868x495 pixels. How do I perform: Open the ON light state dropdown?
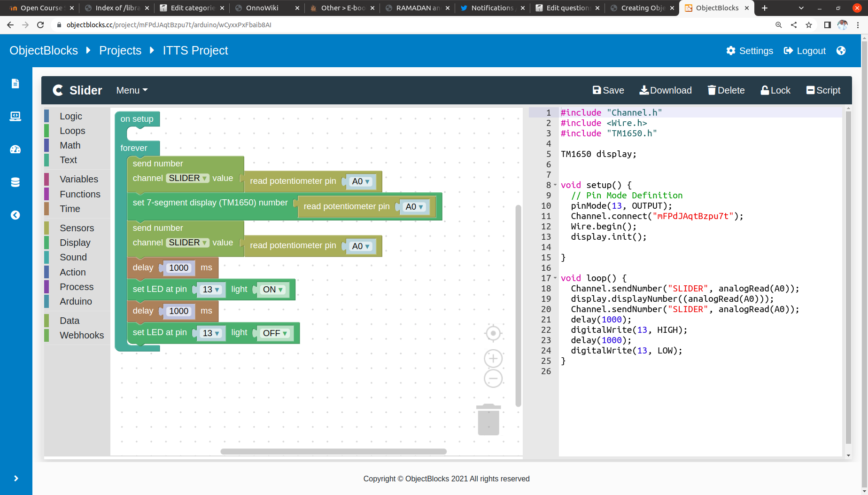(x=273, y=290)
